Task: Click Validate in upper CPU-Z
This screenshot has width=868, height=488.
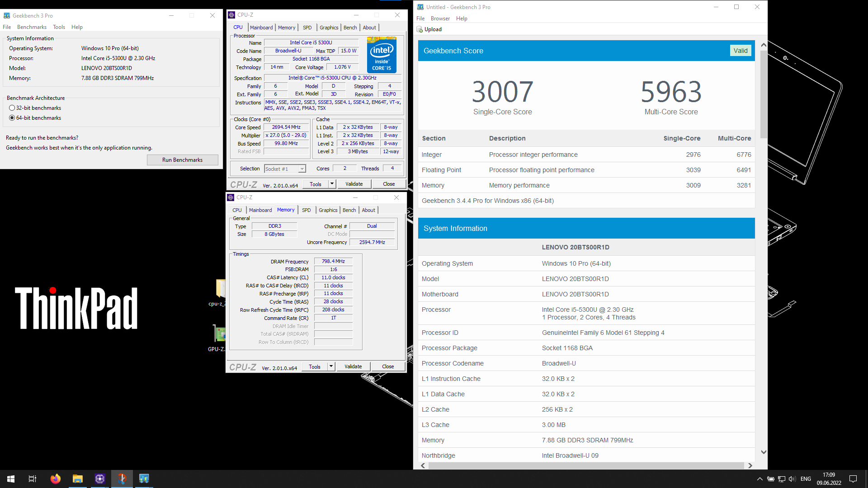Action: tap(354, 184)
